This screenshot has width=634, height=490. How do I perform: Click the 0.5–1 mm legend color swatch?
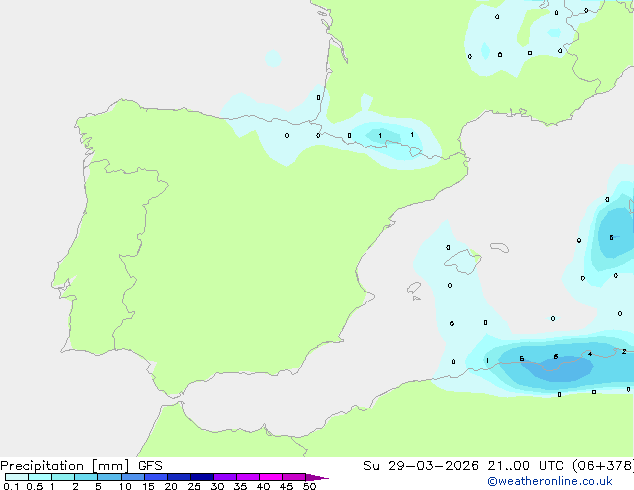(x=40, y=477)
